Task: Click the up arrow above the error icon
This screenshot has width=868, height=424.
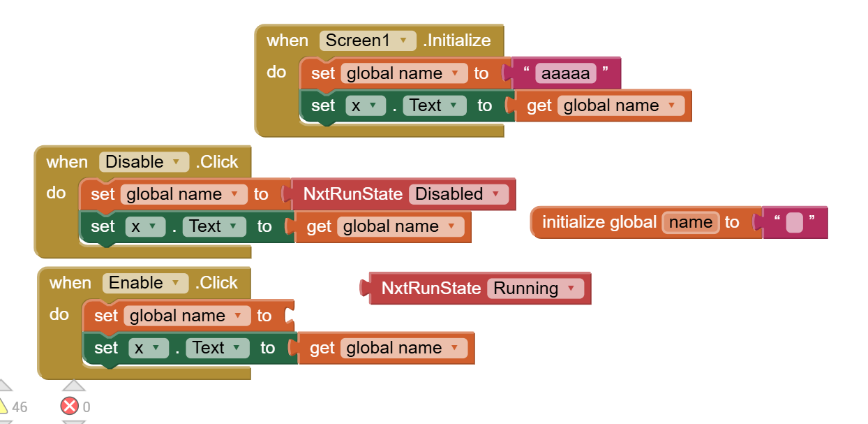Action: pyautogui.click(x=73, y=386)
